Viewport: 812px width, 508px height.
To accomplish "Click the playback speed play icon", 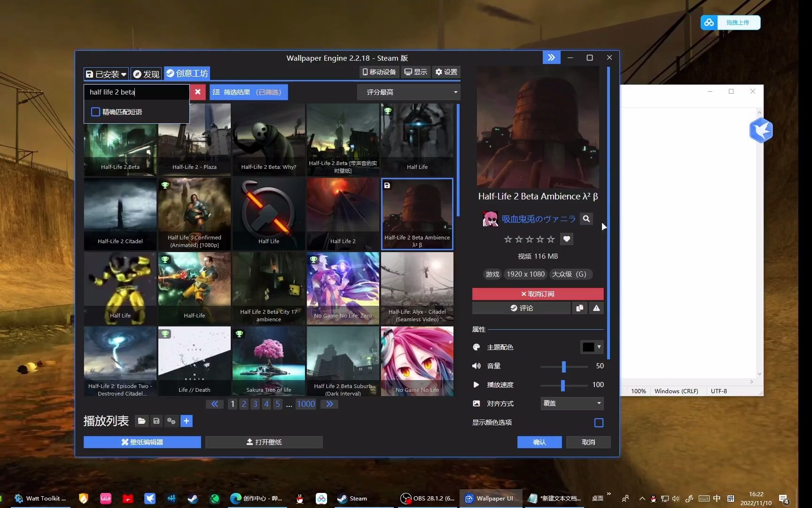I will coord(476,385).
